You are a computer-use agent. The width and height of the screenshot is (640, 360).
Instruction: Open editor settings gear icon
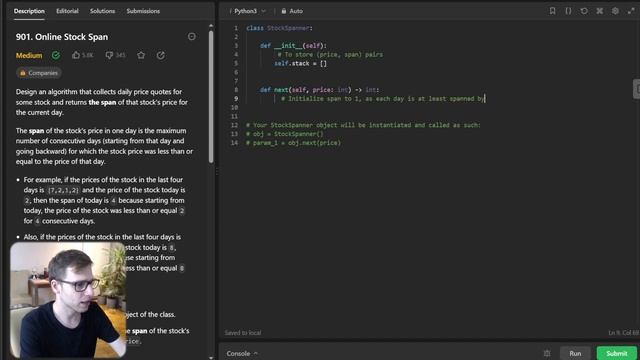click(x=615, y=11)
